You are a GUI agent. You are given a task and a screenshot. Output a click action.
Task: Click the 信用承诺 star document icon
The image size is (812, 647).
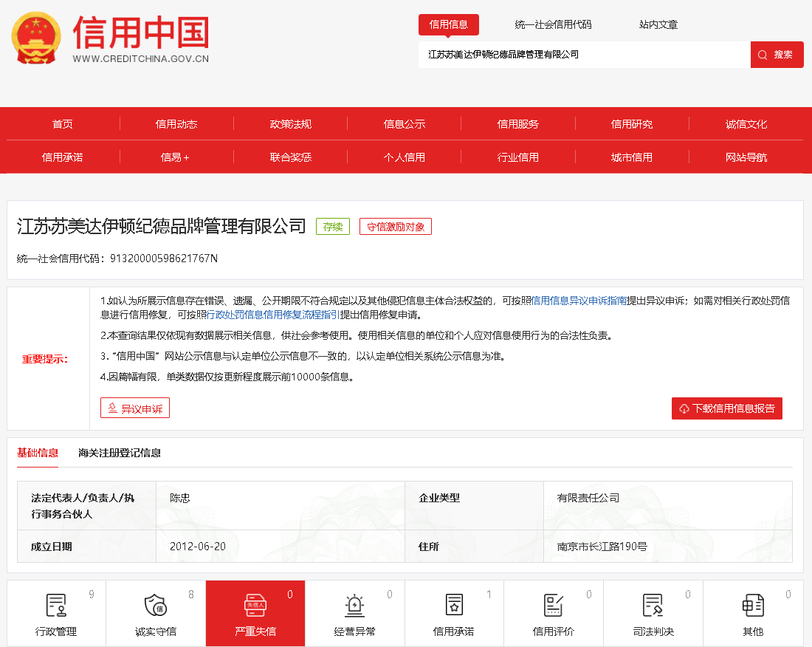click(x=454, y=605)
